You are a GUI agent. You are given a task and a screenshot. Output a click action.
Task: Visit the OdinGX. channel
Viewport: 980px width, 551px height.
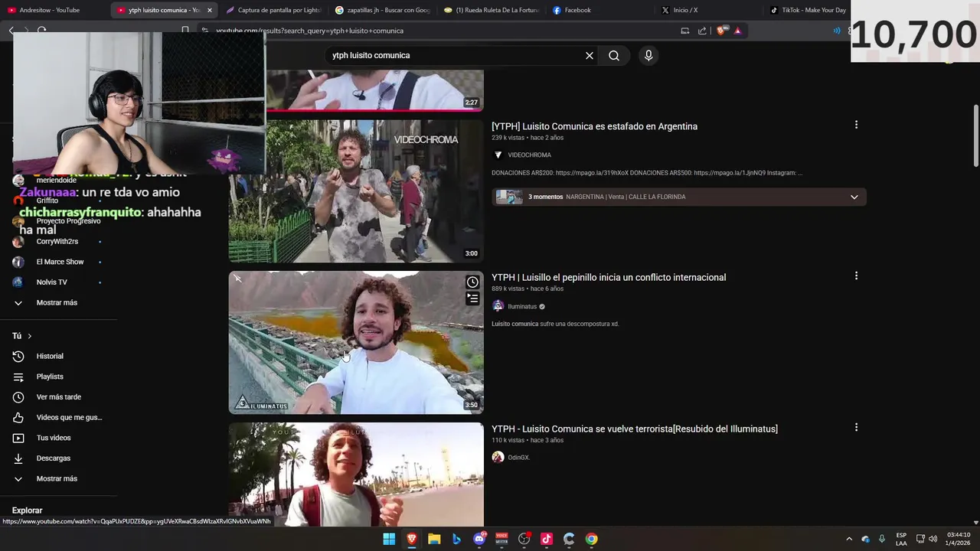[x=518, y=458]
